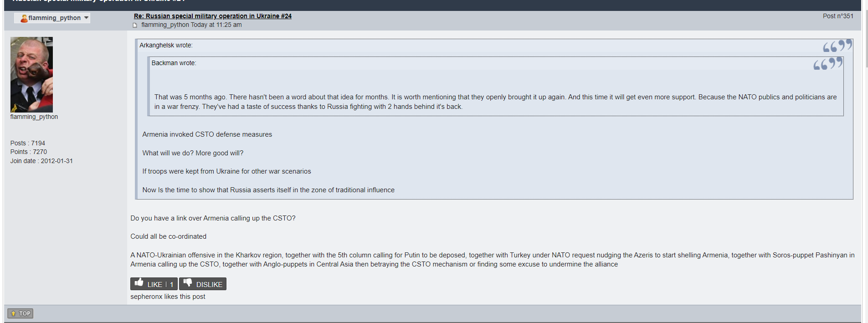Screen dimensions: 868x323
Task: Click the post page icon beside timestamp
Action: pos(135,26)
